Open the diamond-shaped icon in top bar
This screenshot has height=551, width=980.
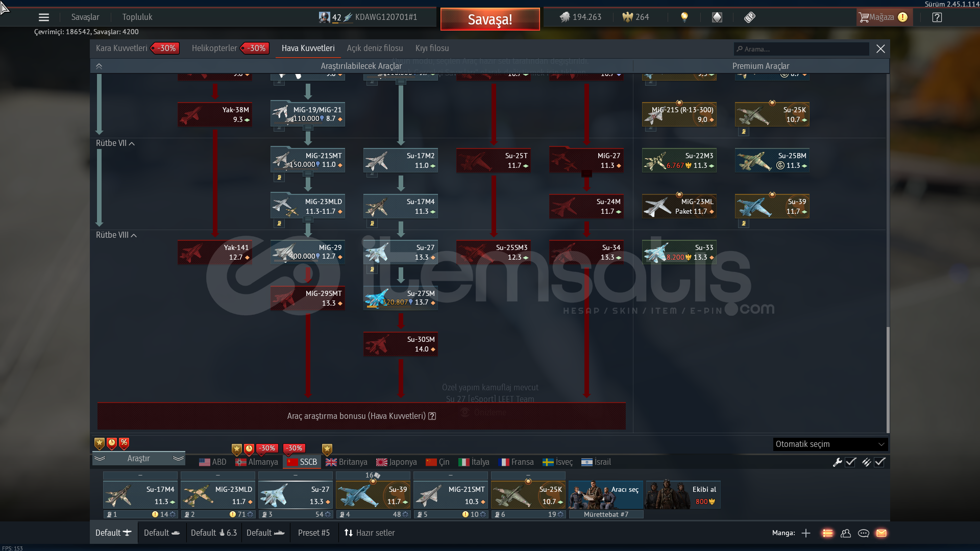tap(717, 17)
